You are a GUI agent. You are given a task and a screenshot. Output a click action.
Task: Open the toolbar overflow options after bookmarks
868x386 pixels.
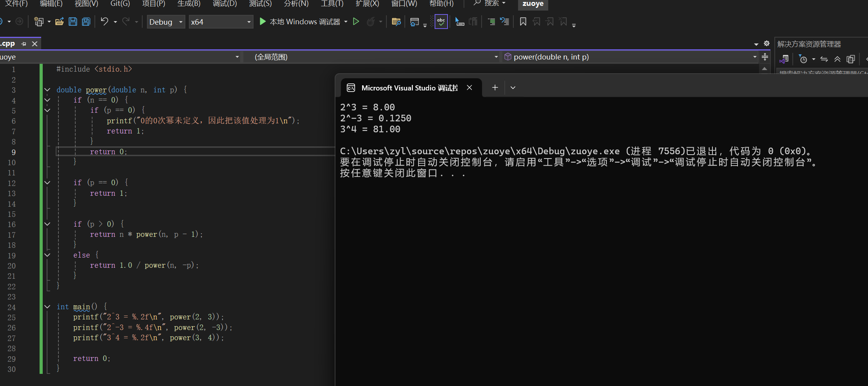click(x=574, y=25)
